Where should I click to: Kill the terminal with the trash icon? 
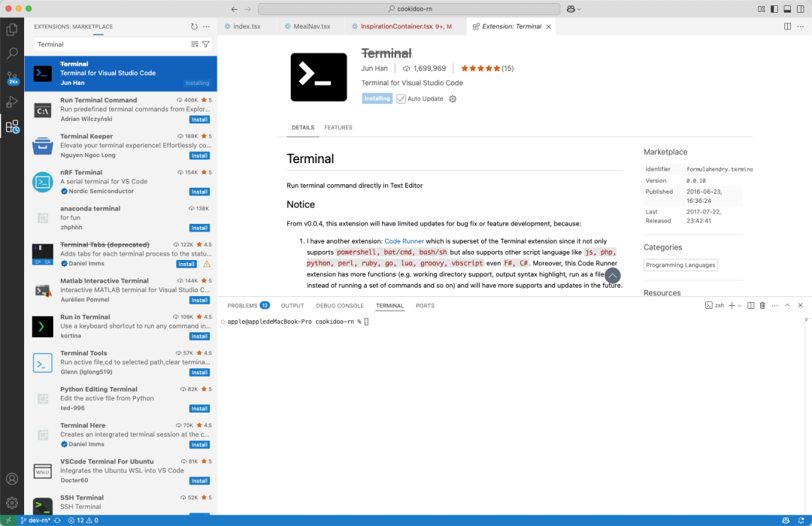(x=762, y=306)
